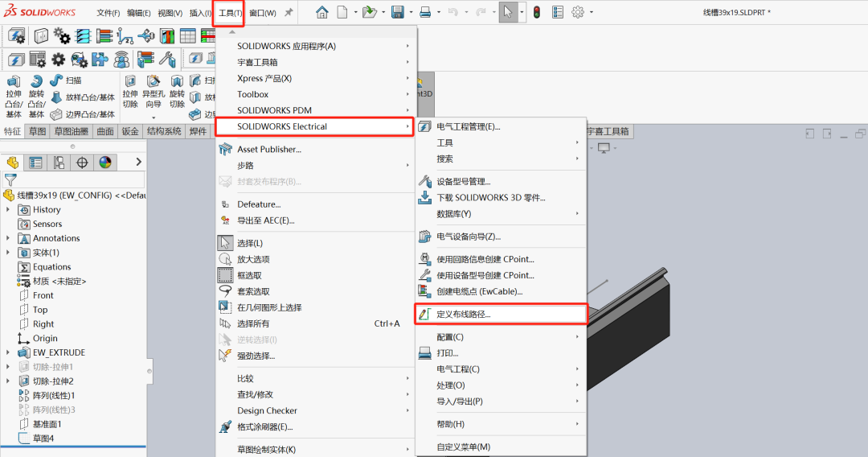Click the wrench tool icon
Image resolution: width=868 pixels, height=457 pixels.
click(167, 59)
